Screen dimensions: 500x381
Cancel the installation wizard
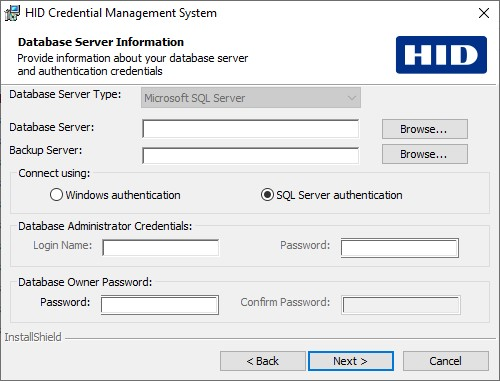tap(446, 361)
